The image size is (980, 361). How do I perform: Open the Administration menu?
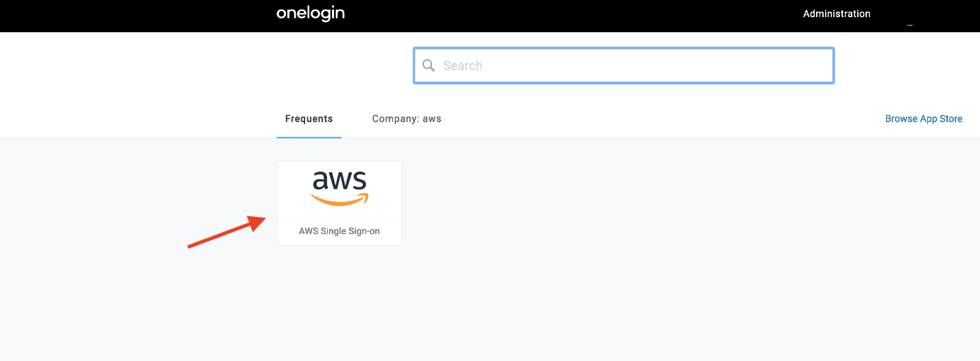(837, 14)
